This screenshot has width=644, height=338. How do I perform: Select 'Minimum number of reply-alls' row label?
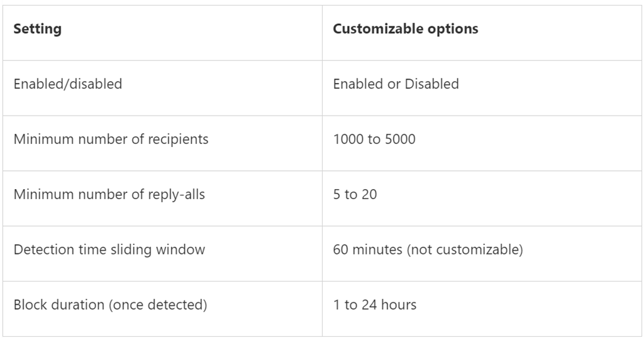point(109,194)
